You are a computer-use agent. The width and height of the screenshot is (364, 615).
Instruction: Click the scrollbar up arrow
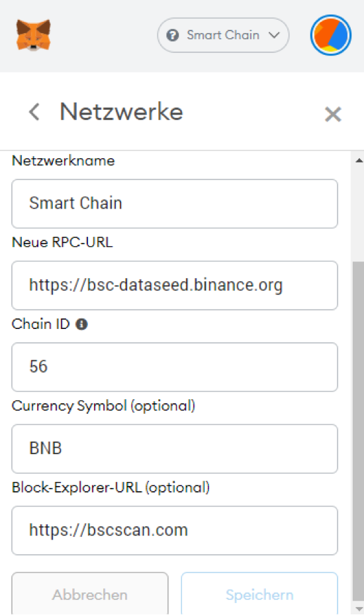point(359,160)
